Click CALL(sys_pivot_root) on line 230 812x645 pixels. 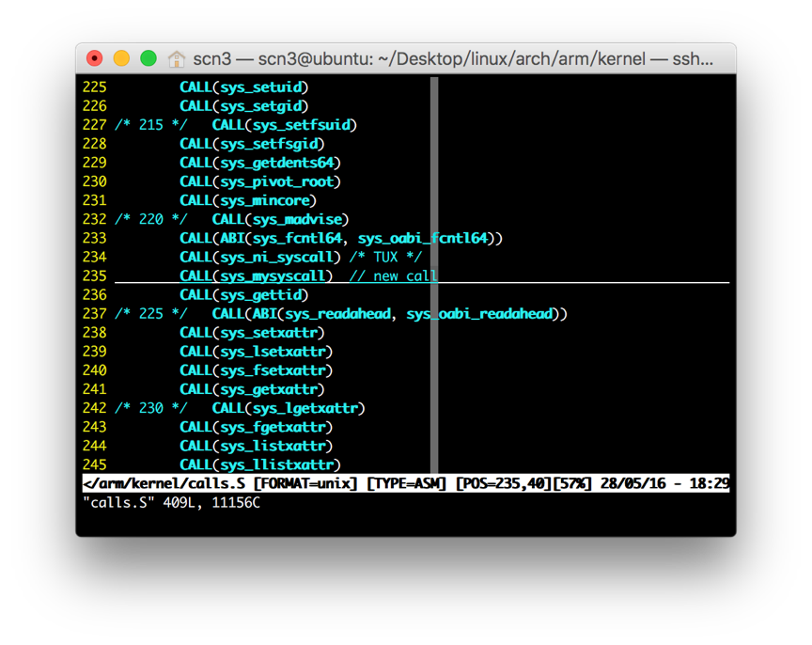click(260, 181)
